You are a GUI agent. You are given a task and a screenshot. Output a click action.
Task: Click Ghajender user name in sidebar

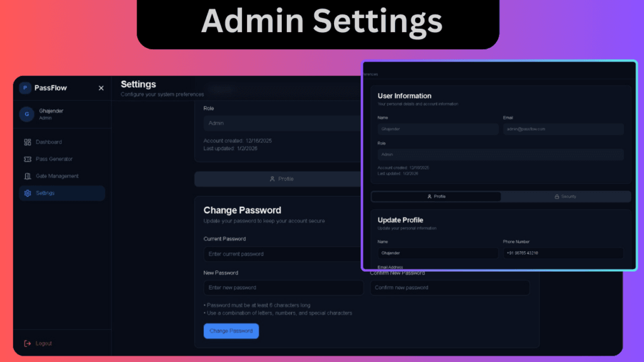(x=51, y=111)
